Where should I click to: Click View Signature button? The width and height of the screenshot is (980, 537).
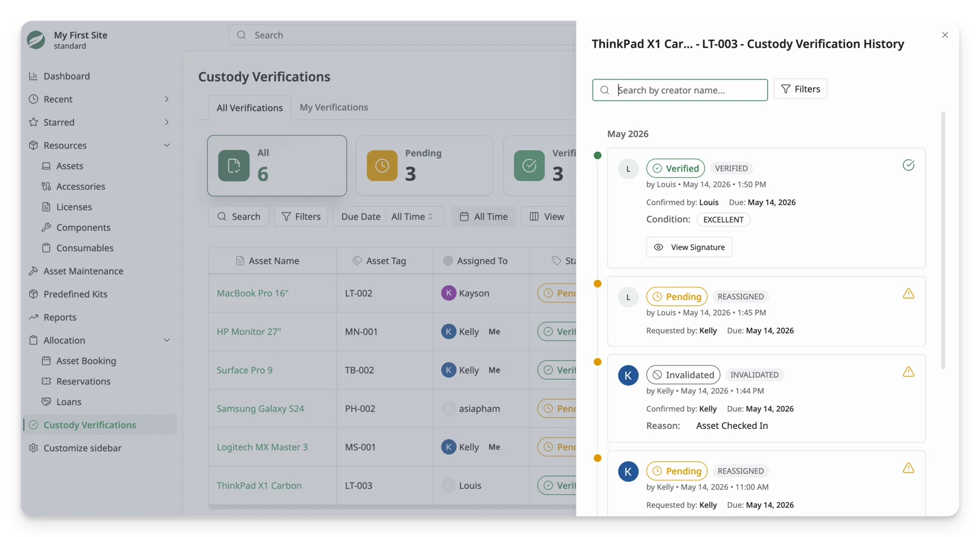tap(689, 247)
